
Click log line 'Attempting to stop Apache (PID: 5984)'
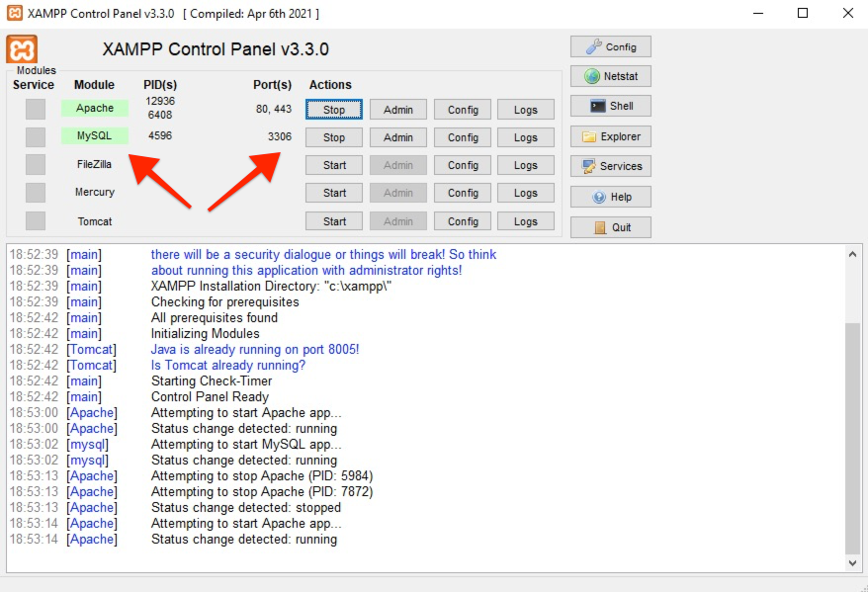click(x=262, y=475)
